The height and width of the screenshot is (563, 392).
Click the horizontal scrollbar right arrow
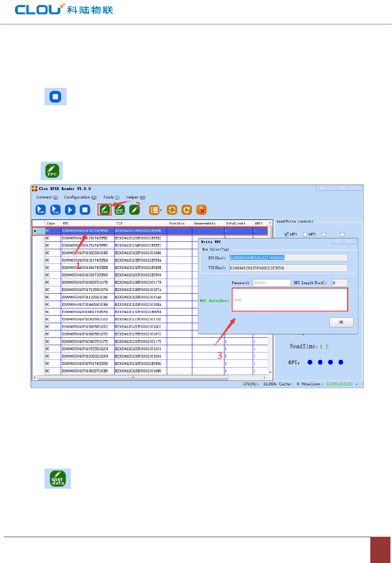265,378
